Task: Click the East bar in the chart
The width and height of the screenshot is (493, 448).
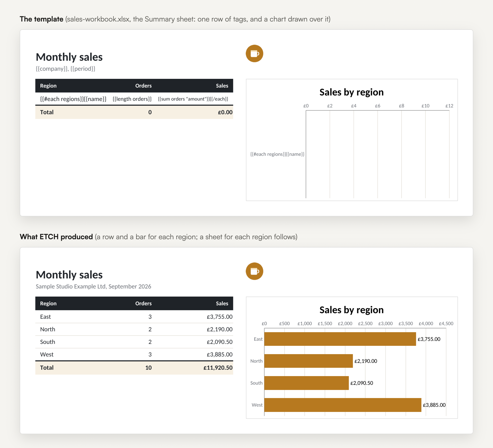Action: (x=340, y=339)
